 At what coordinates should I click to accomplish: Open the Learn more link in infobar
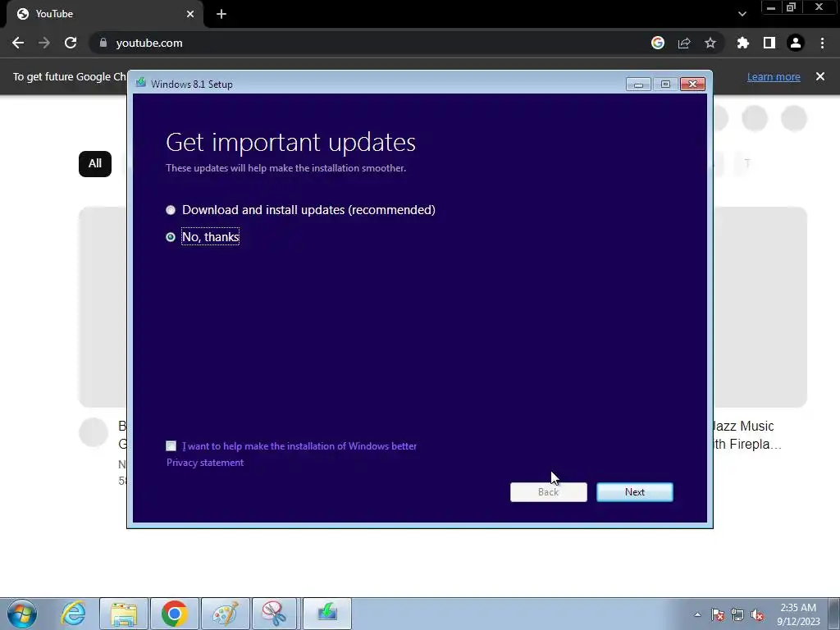774,76
